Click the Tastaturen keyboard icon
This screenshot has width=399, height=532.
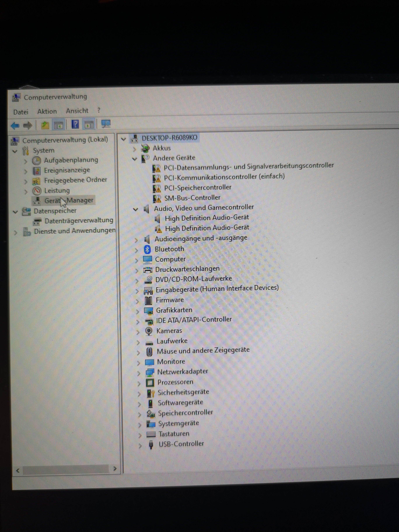(151, 434)
